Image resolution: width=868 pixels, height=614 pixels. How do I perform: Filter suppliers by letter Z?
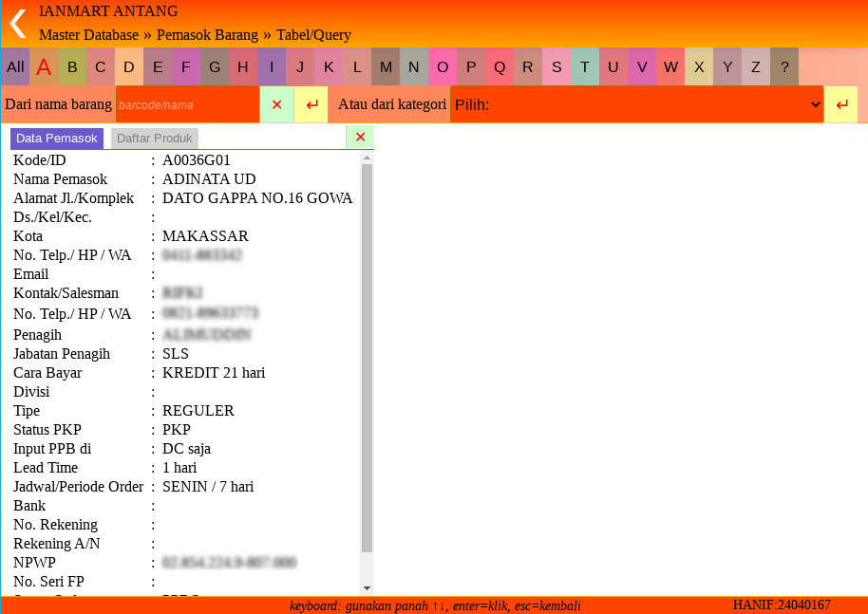point(756,67)
